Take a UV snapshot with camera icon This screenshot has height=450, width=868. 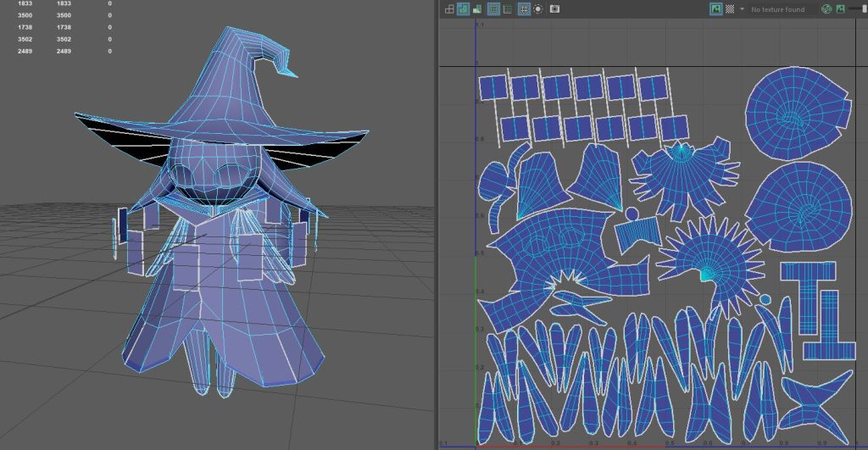(x=554, y=8)
